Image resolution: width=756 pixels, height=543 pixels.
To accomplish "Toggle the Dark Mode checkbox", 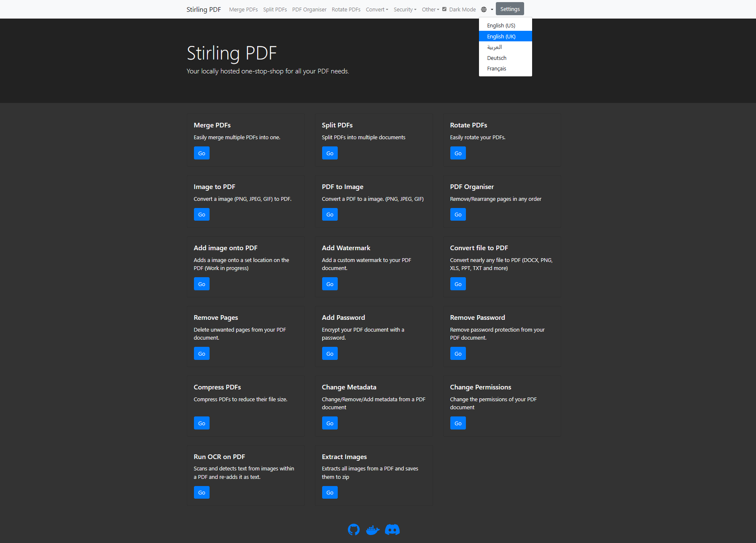I will [444, 9].
